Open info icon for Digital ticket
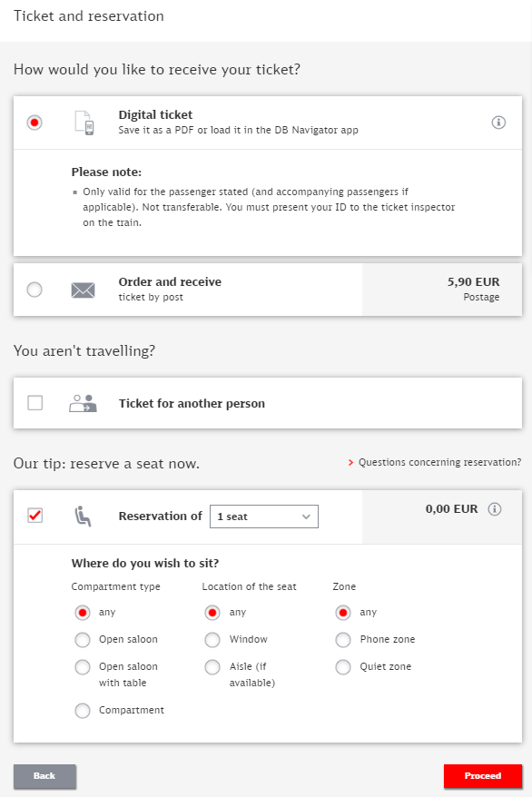 (498, 123)
